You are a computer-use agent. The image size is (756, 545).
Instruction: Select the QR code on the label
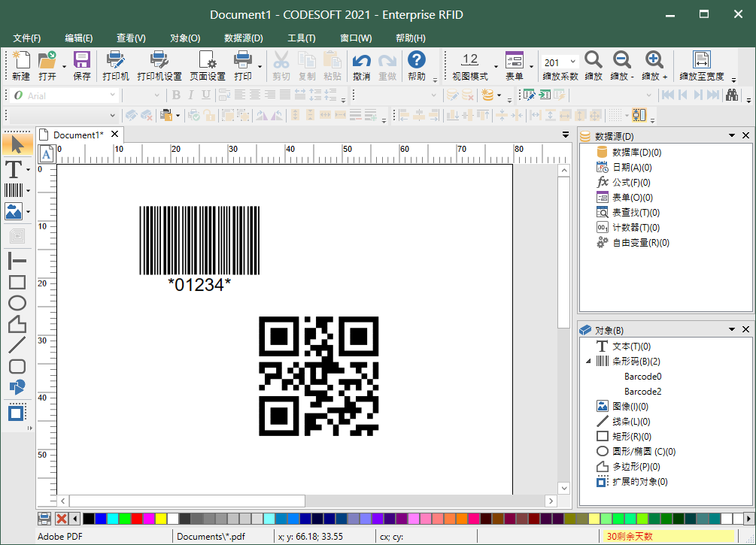click(x=319, y=376)
